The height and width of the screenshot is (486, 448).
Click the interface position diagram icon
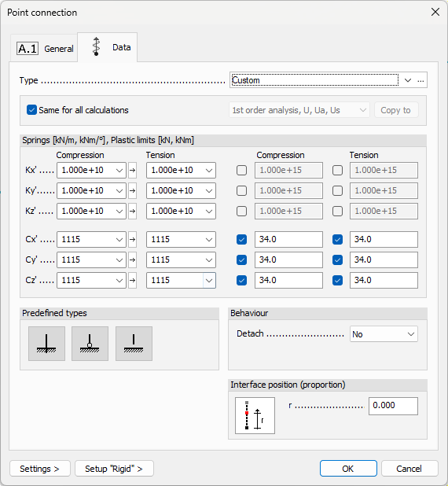pyautogui.click(x=255, y=415)
